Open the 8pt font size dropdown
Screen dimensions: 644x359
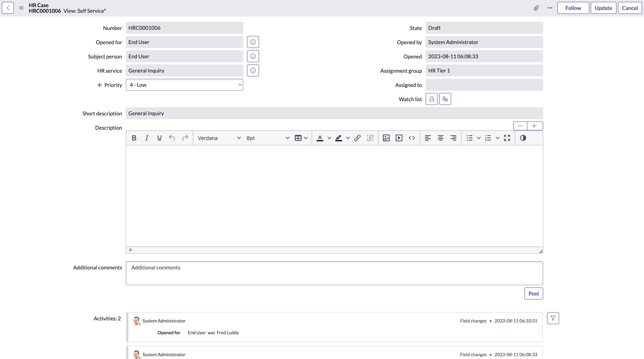tap(268, 138)
